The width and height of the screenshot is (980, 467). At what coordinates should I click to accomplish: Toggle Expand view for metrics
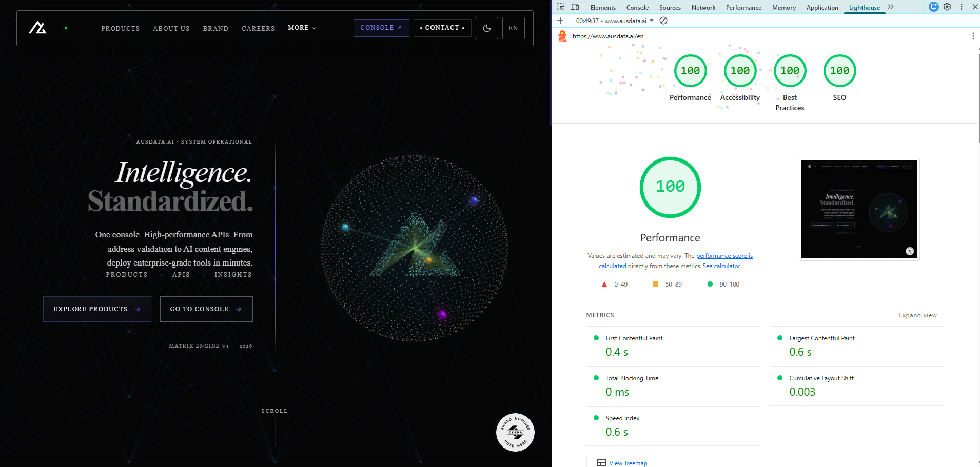917,315
